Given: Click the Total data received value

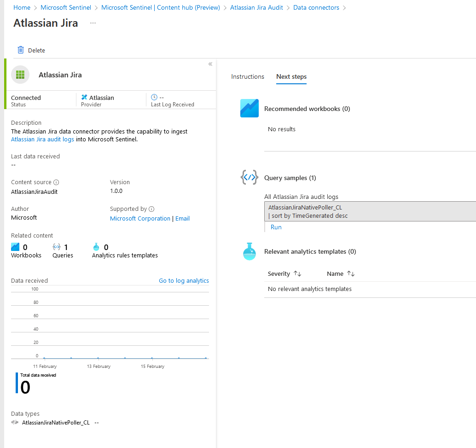Looking at the screenshot, I should click(25, 387).
